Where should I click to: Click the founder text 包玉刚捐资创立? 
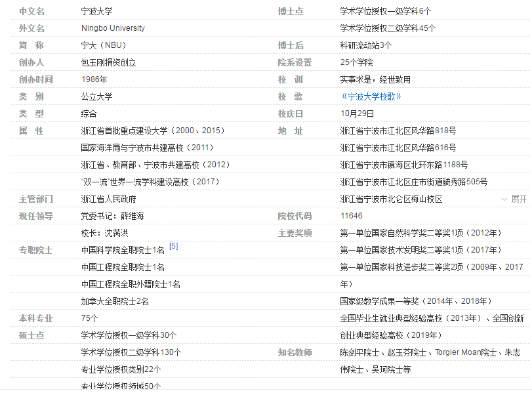[x=109, y=63]
